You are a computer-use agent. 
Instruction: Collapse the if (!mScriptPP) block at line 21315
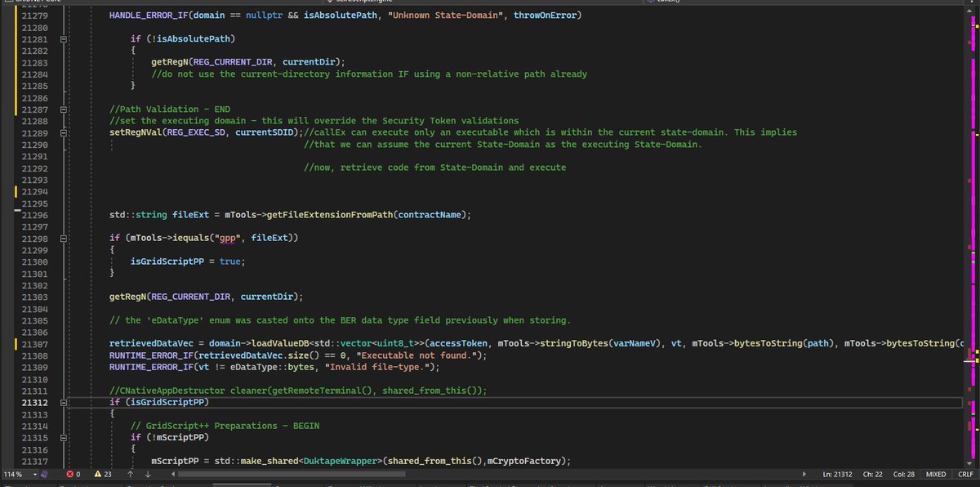click(65, 439)
